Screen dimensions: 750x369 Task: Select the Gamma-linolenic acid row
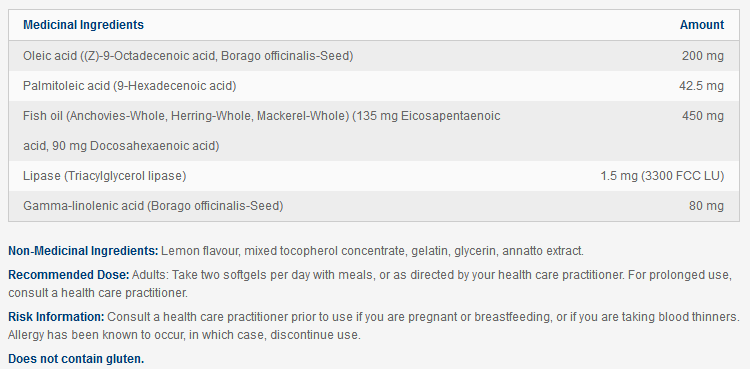(x=374, y=206)
